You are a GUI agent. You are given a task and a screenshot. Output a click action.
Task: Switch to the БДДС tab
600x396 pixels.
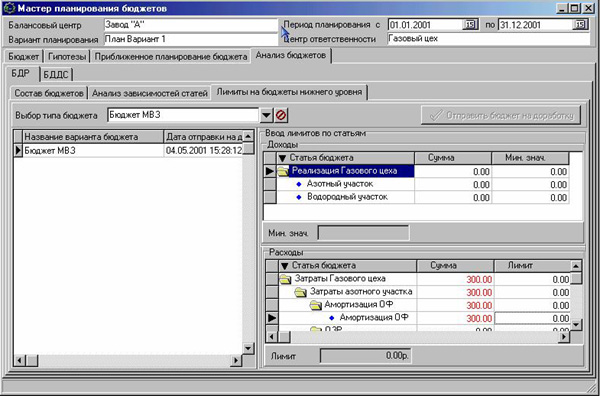[56, 75]
